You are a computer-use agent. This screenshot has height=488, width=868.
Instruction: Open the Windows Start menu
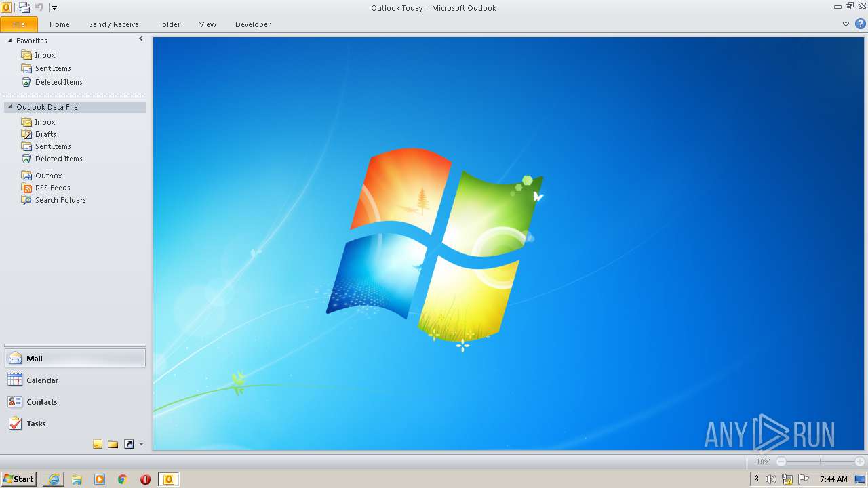pyautogui.click(x=19, y=479)
